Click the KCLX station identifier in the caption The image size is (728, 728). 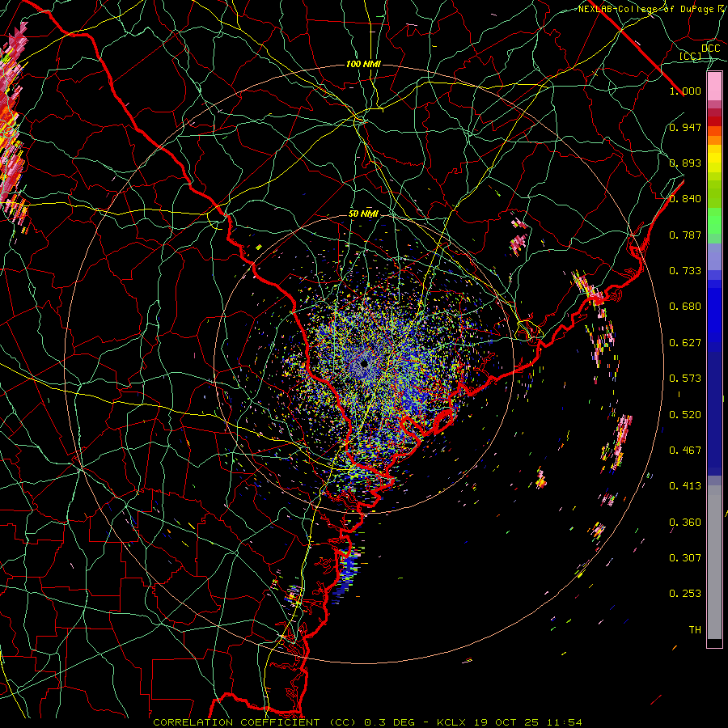click(451, 722)
